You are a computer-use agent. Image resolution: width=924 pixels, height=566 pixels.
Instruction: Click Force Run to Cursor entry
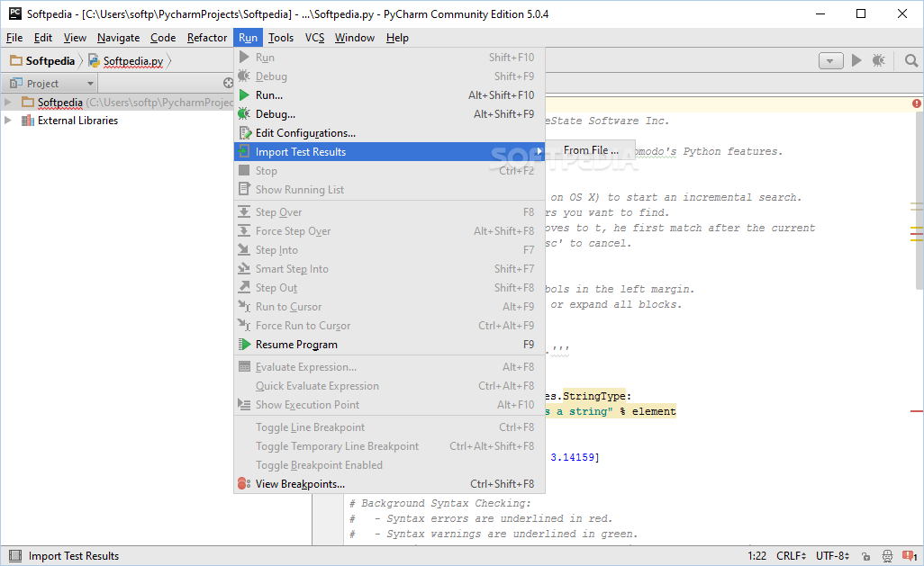click(389, 325)
